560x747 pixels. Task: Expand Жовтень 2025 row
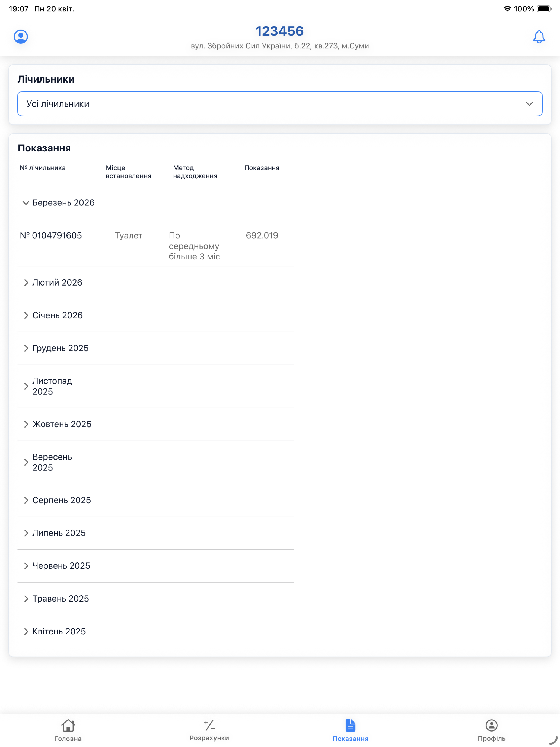(x=156, y=424)
